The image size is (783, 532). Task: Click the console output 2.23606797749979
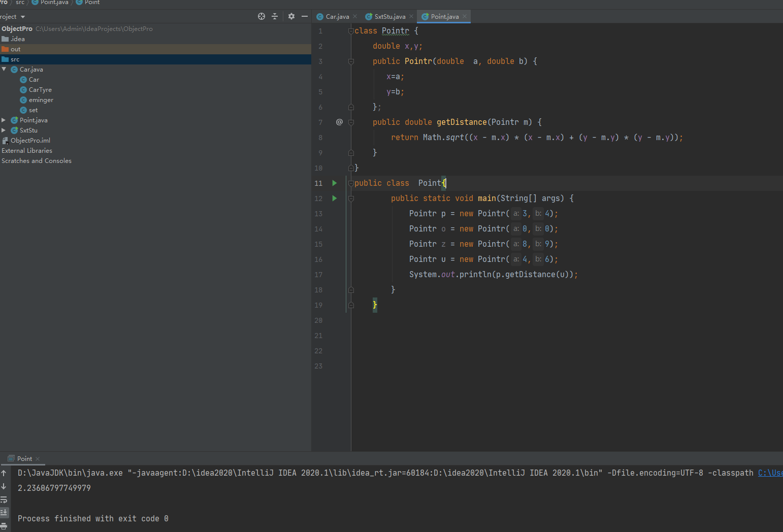click(54, 488)
